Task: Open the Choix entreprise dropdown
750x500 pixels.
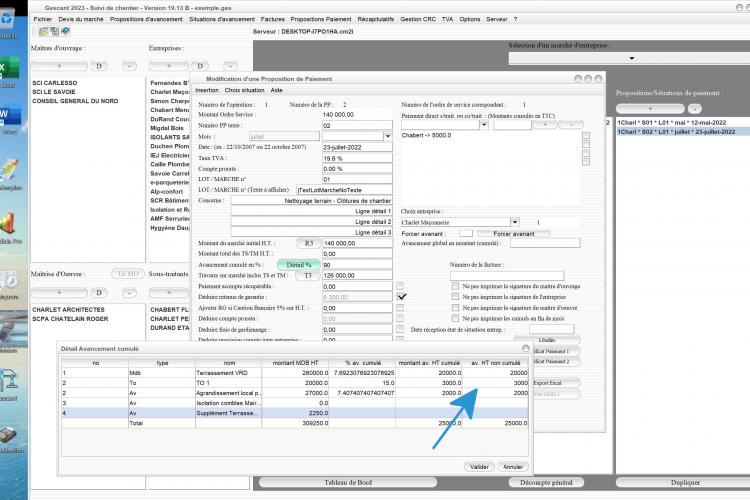Action: click(515, 222)
